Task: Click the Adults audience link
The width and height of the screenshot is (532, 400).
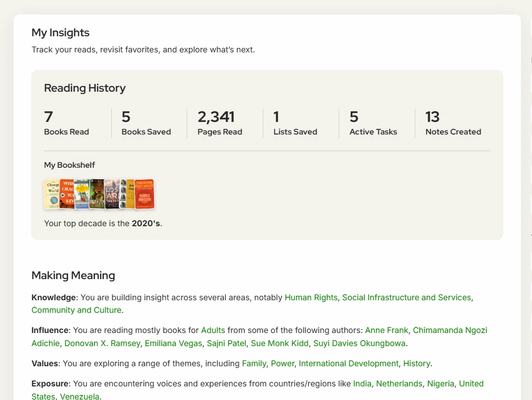Action: pyautogui.click(x=213, y=330)
